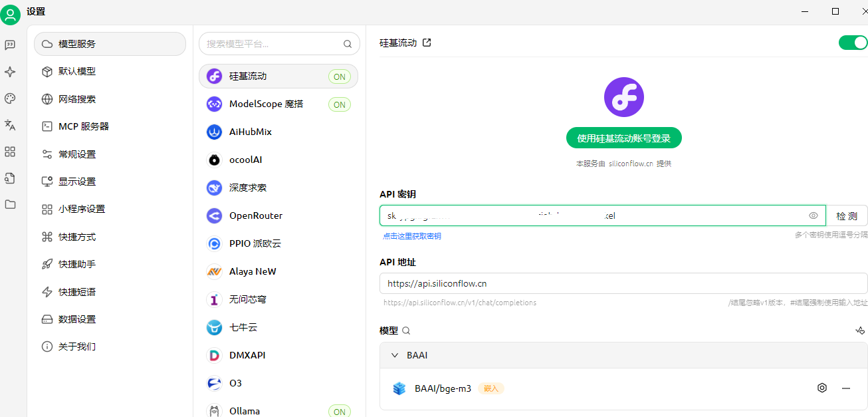Open the knowledge base icon in sidebar
This screenshot has width=868, height=417.
click(x=10, y=178)
